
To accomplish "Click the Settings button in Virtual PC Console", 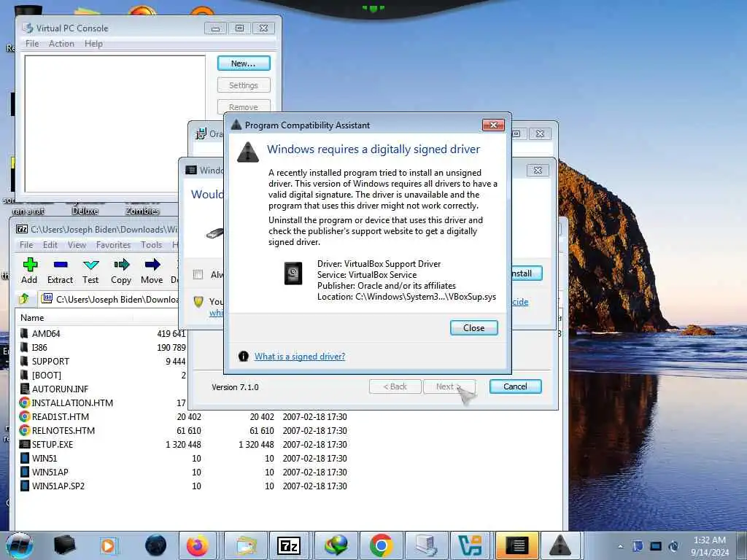I will 244,85.
